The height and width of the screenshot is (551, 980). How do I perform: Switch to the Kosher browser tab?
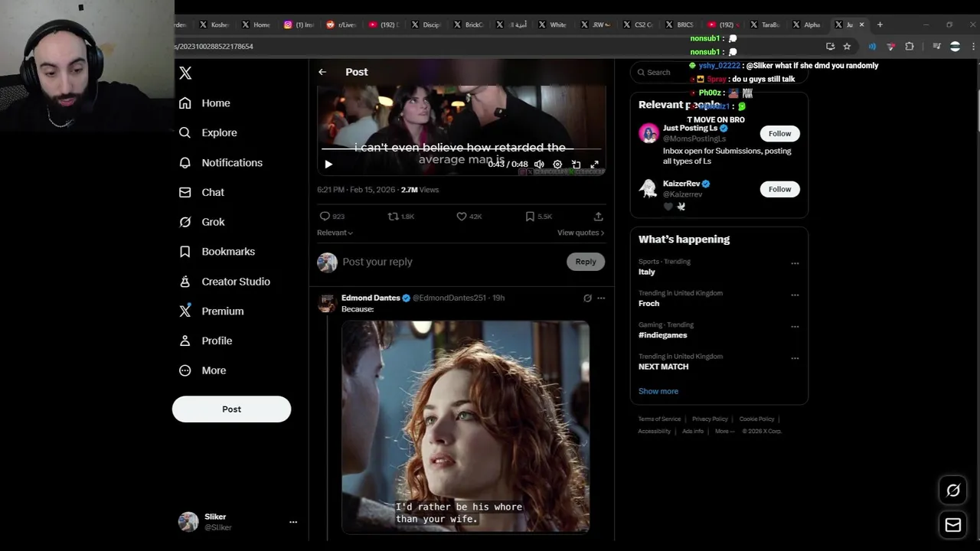coord(214,24)
